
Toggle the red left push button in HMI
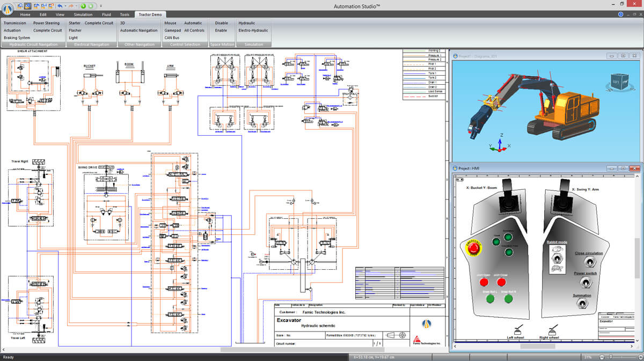pyautogui.click(x=484, y=282)
